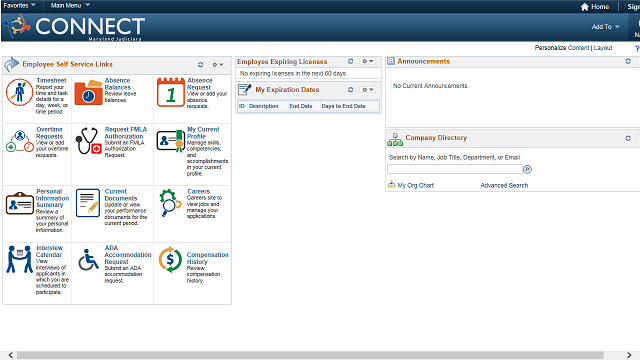Click the Company Directory search field
The width and height of the screenshot is (640, 360).
pyautogui.click(x=455, y=169)
